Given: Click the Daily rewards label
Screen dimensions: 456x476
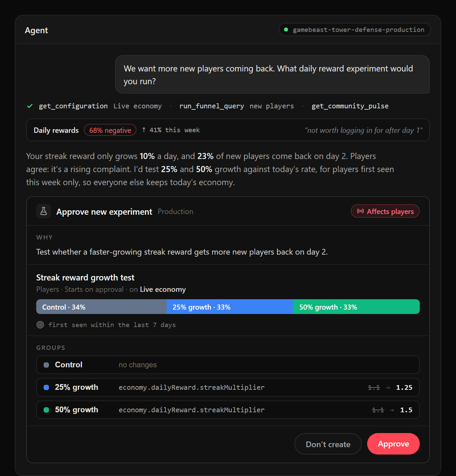Looking at the screenshot, I should 56,130.
